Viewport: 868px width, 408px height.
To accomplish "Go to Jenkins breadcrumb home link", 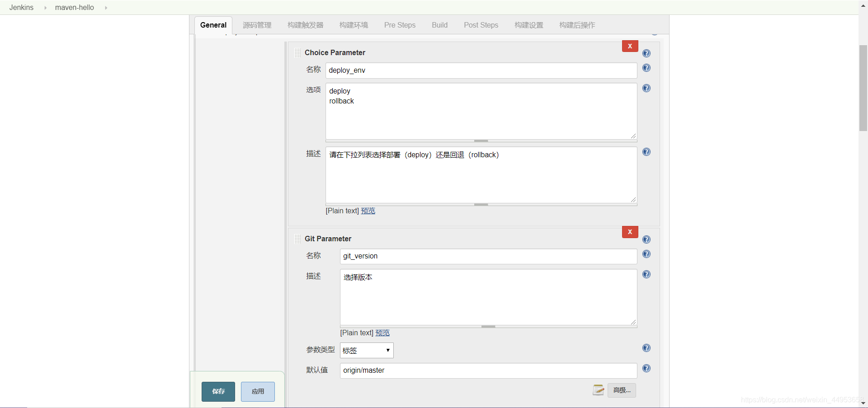I will [21, 8].
